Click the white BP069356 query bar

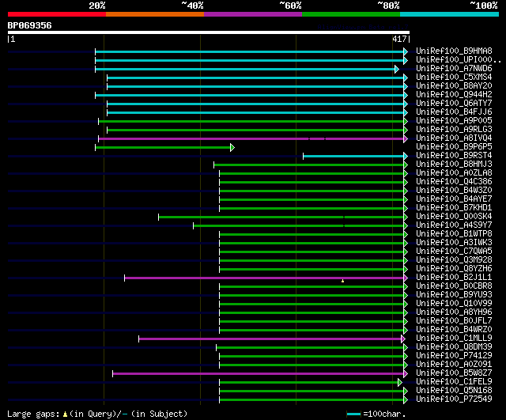(209, 32)
